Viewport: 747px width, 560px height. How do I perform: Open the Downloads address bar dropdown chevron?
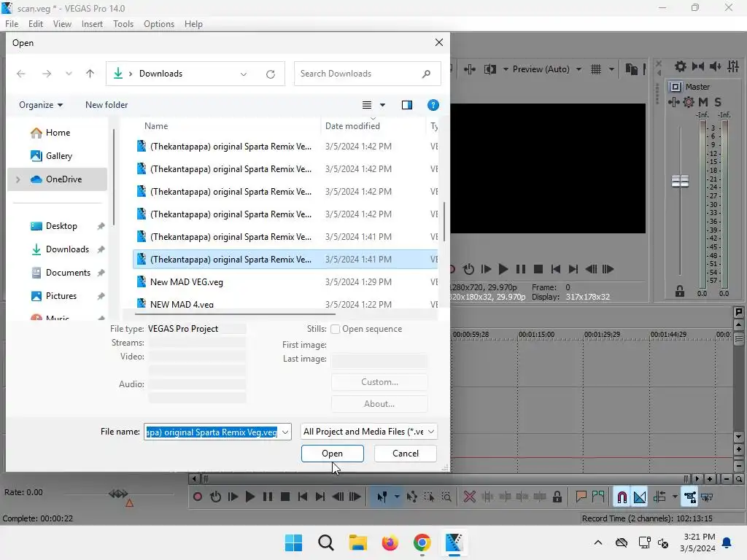(244, 74)
